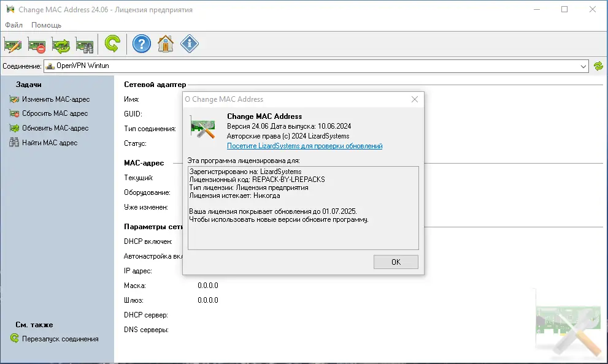Click the Уже изменен: label
The height and width of the screenshot is (364, 608).
(x=146, y=207)
